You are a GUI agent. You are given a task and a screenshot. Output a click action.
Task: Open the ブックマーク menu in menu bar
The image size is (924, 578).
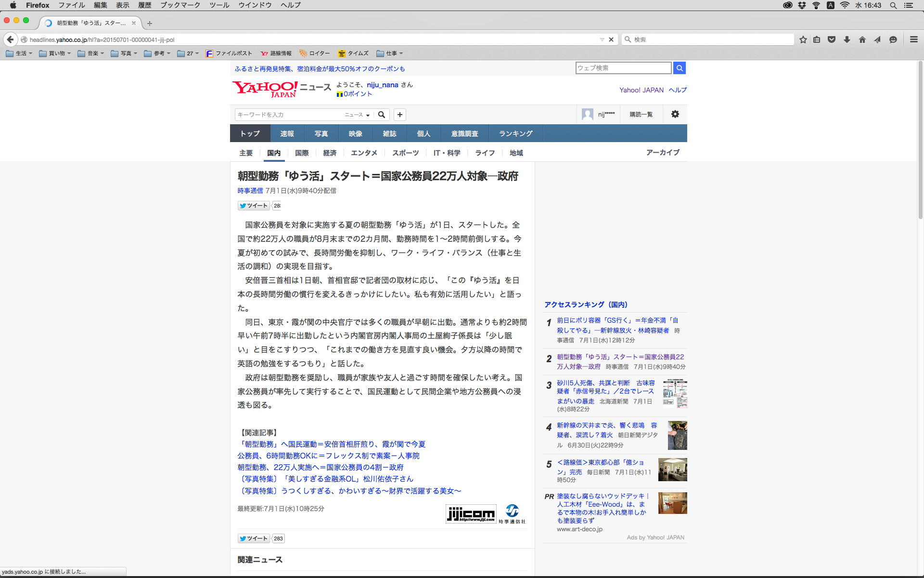pyautogui.click(x=180, y=5)
